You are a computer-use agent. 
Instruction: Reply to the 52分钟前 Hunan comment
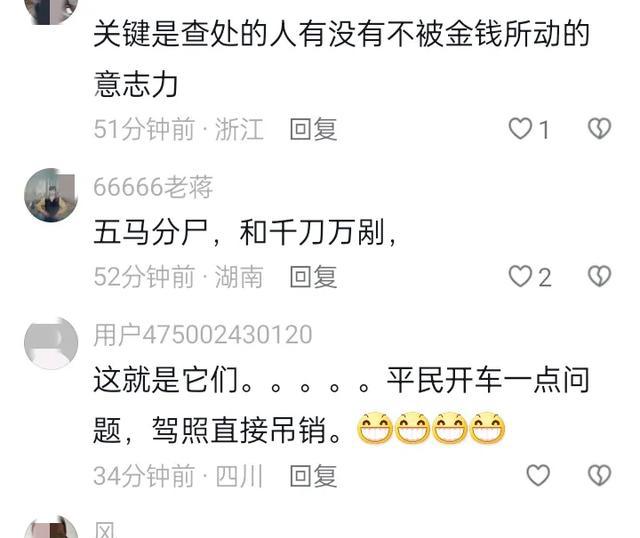[313, 277]
